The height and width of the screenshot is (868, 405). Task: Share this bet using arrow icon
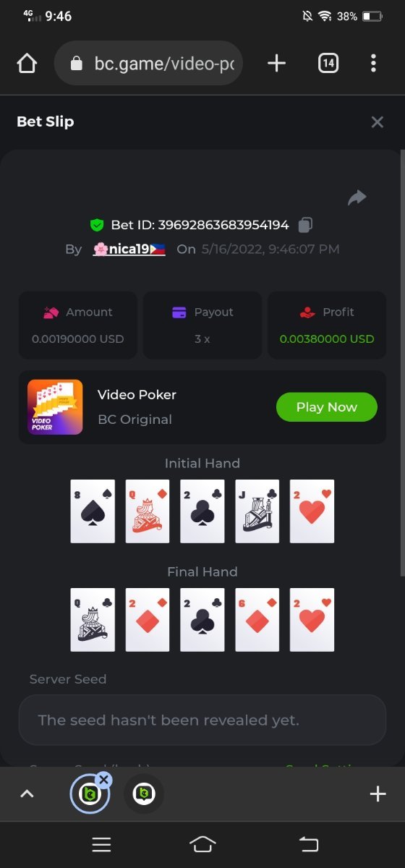pos(357,197)
